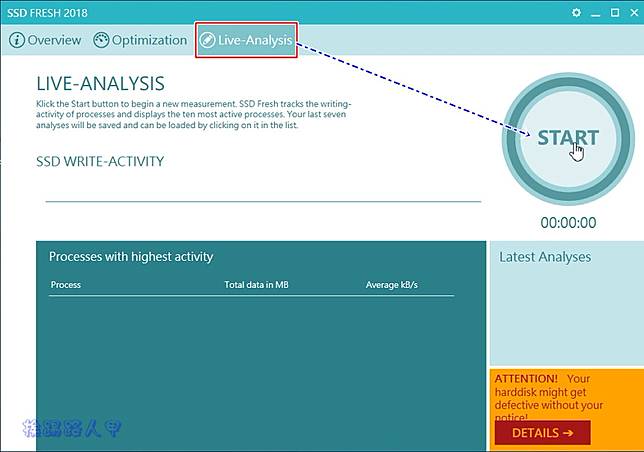Open DETAILS in the attention notice
644x452 pixels.
click(x=542, y=433)
